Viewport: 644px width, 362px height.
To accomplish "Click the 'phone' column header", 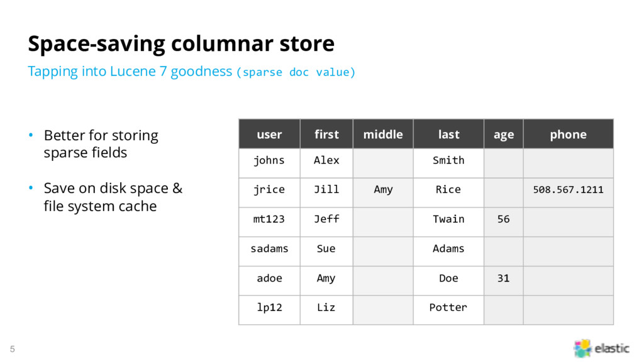I will (x=569, y=134).
